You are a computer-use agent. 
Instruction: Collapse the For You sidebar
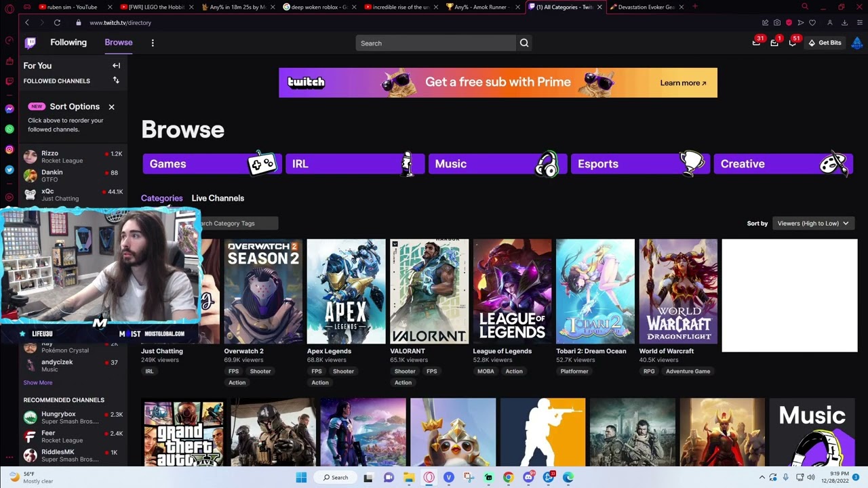click(116, 66)
